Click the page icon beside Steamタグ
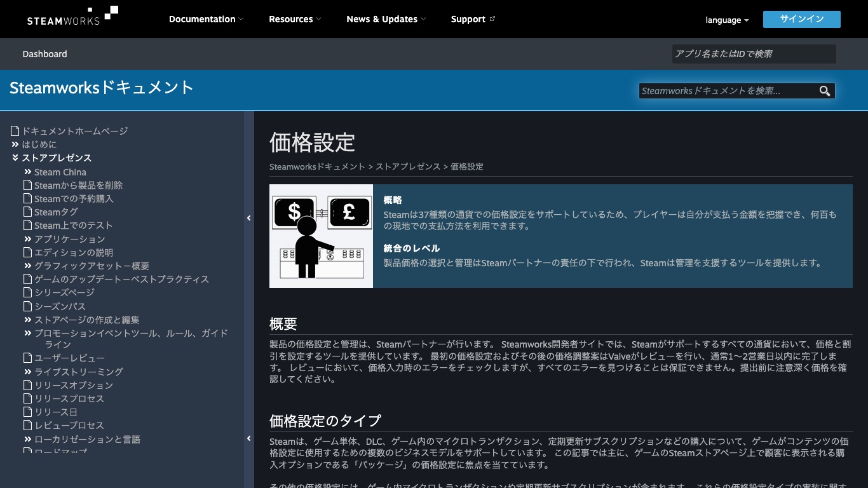 click(x=27, y=212)
